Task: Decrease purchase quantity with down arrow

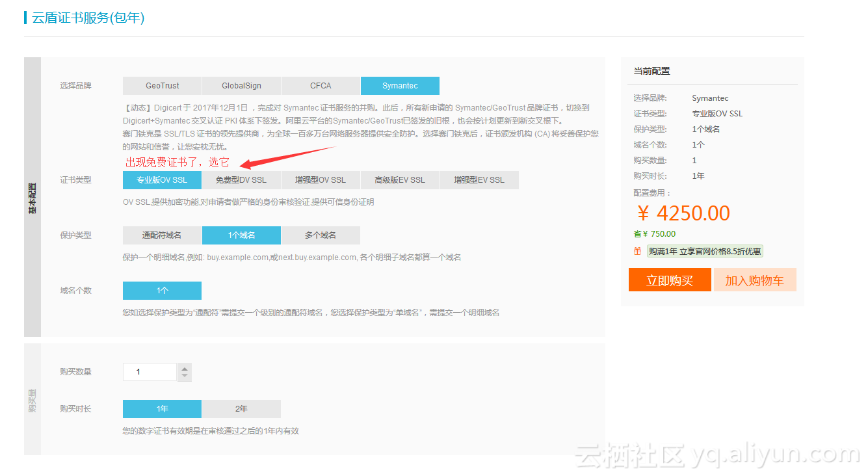Action: pyautogui.click(x=185, y=376)
